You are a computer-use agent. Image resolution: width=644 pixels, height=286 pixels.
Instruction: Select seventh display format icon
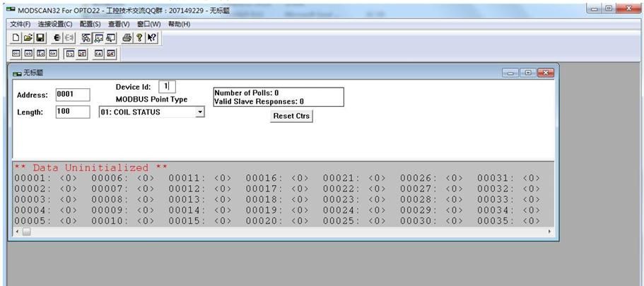(x=98, y=54)
